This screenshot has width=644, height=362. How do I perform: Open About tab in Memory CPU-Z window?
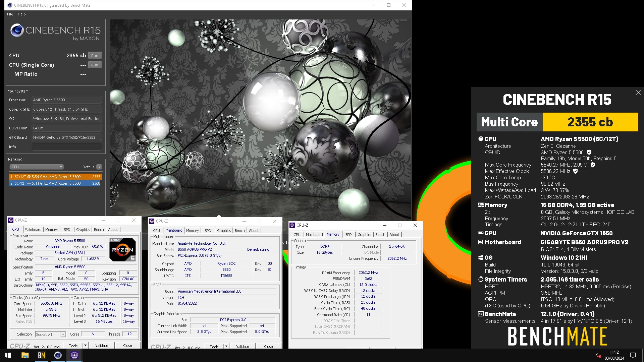pyautogui.click(x=394, y=235)
